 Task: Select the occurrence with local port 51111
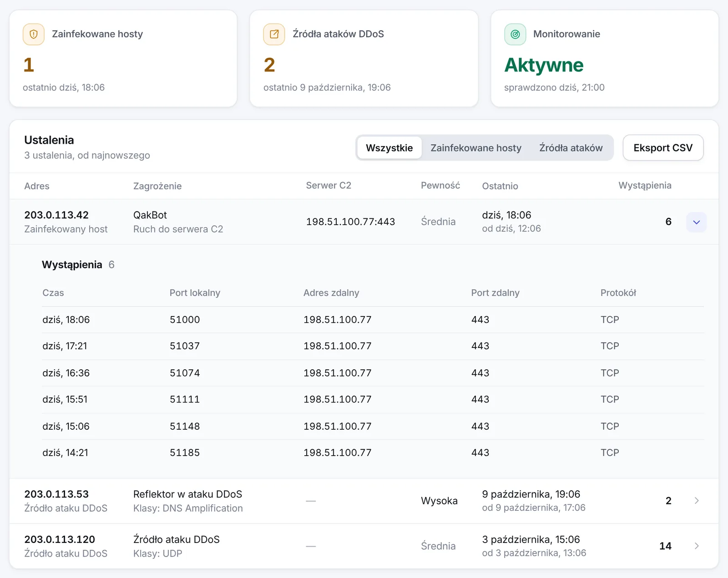tap(373, 400)
